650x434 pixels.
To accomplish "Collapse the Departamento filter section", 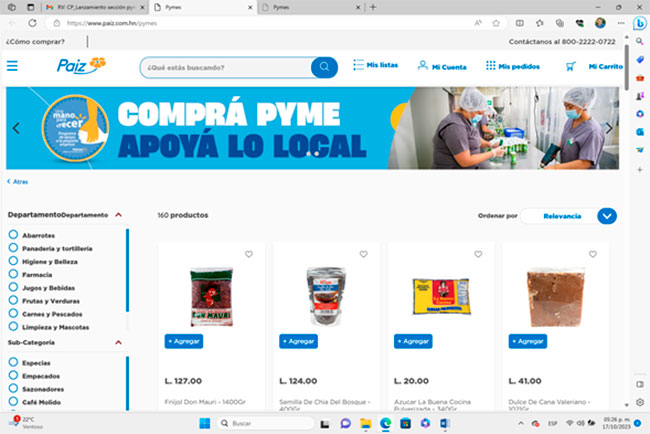I will coord(118,215).
